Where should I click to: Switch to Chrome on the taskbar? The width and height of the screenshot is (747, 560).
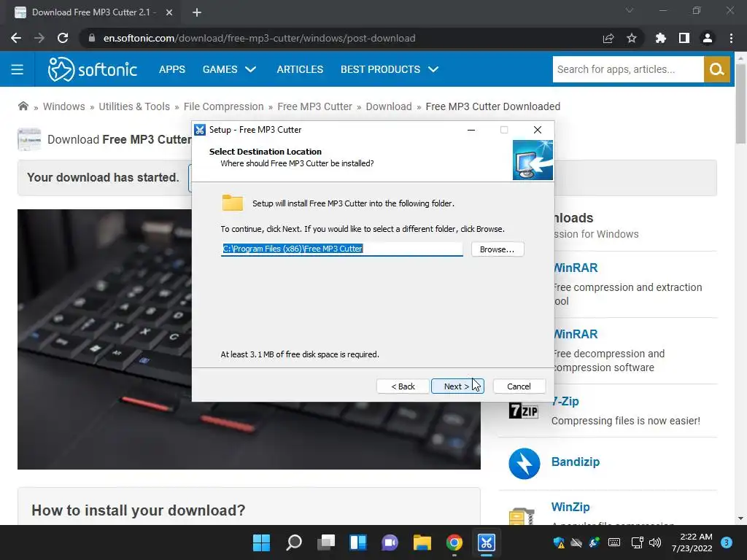[x=454, y=542]
